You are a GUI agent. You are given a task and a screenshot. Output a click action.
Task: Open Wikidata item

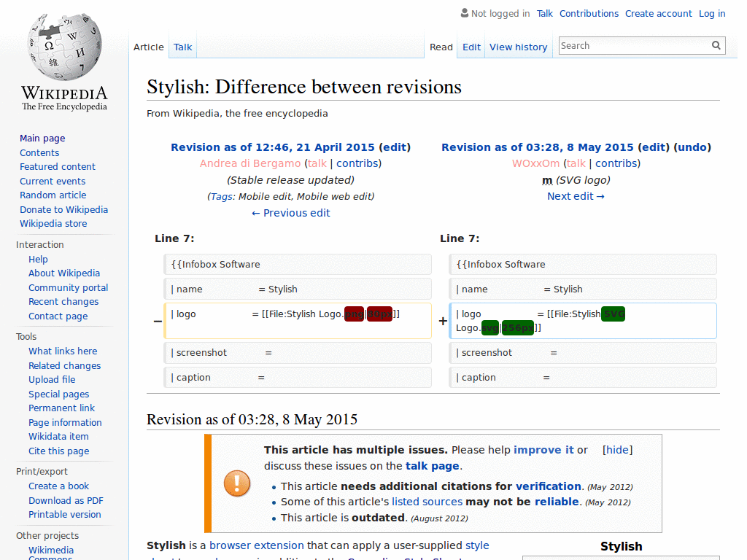pyautogui.click(x=58, y=436)
